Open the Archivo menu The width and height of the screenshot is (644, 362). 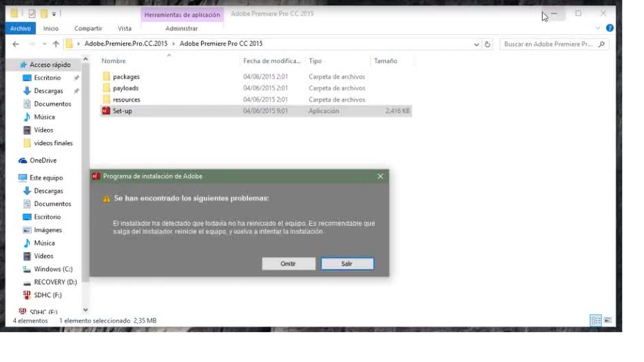point(21,29)
